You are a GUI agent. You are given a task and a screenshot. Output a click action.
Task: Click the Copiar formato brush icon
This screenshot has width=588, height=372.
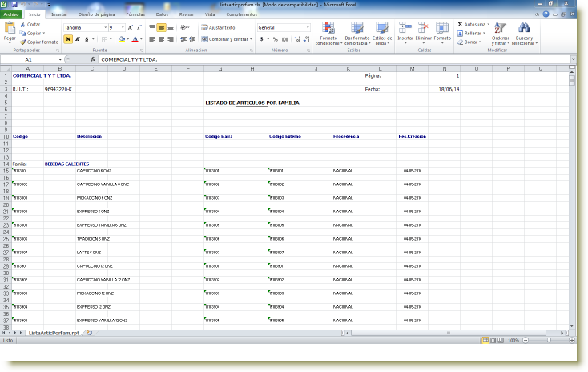tap(22, 42)
